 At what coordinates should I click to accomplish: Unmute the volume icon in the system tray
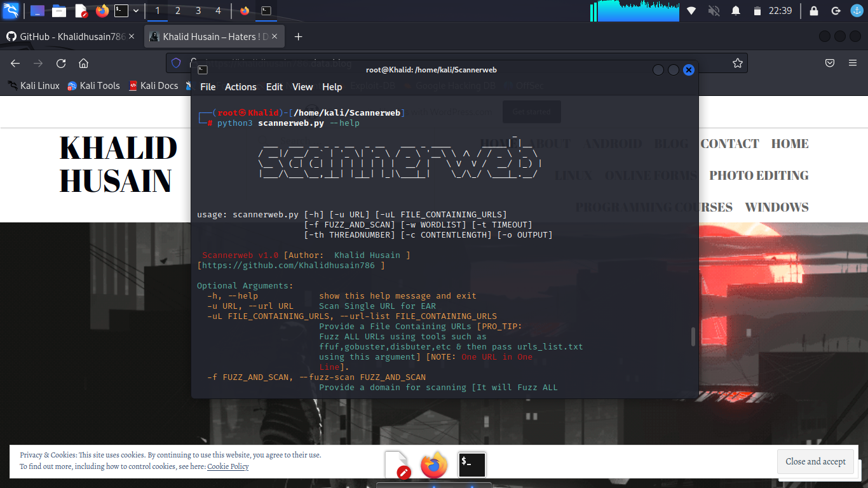pyautogui.click(x=714, y=11)
